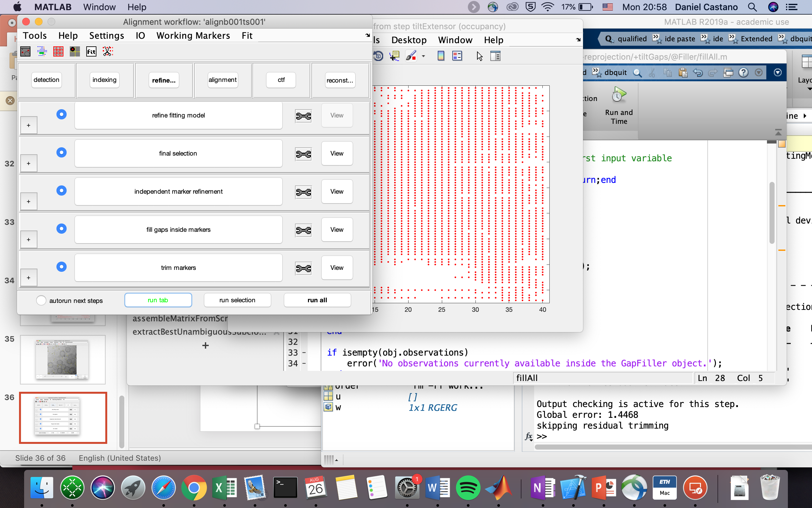Click the dbquit shortcut in MATLAB toolbar
Image resolution: width=812 pixels, height=508 pixels.
610,73
